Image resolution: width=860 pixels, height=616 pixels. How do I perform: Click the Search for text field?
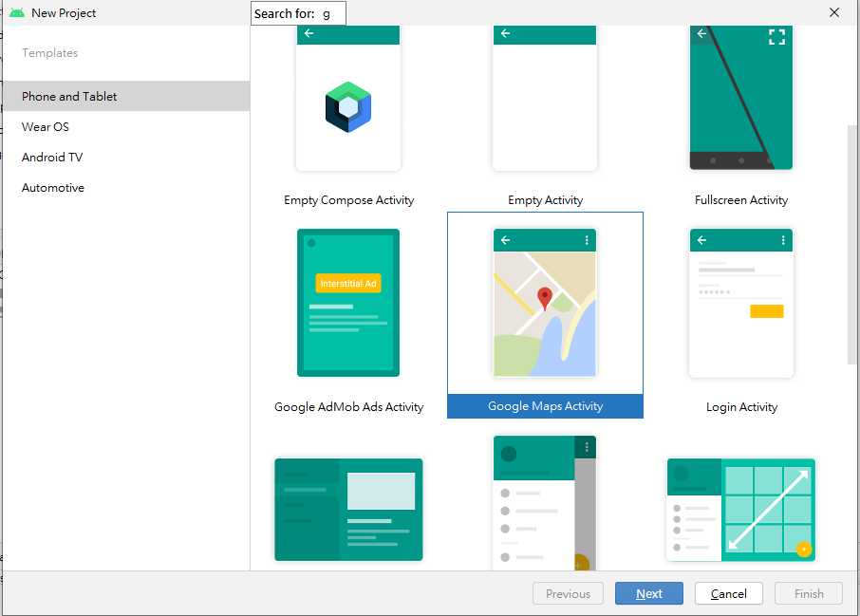tap(298, 13)
